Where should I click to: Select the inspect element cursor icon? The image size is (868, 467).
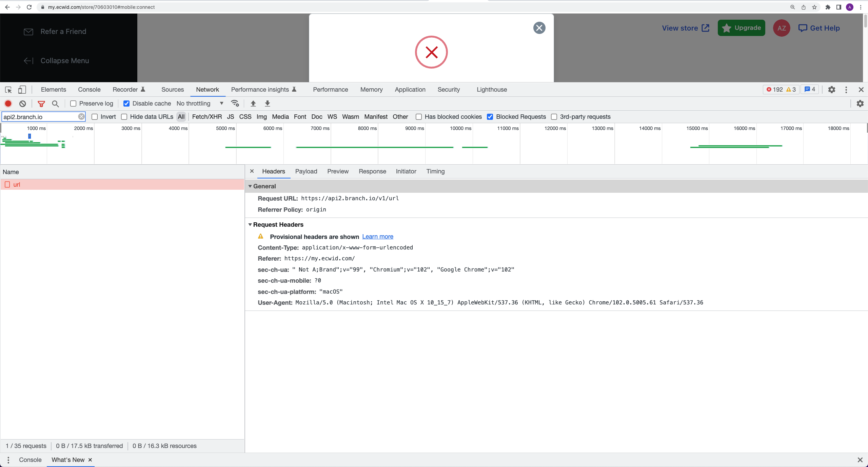8,90
